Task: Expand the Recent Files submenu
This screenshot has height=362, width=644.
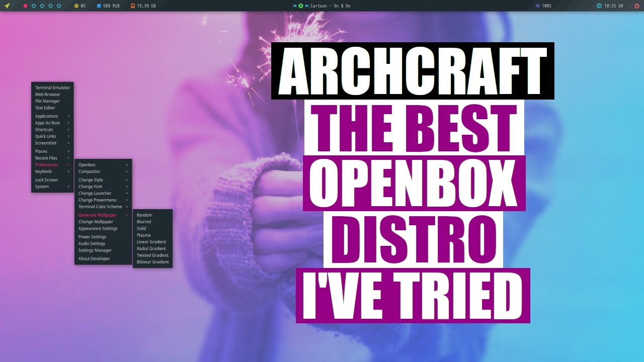Action: (x=52, y=158)
